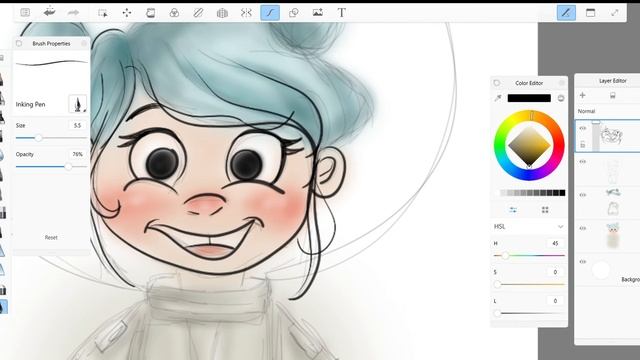Click the current black color swatch

(x=529, y=98)
